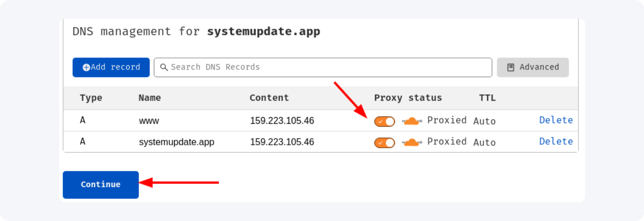
Task: Click the IP address of systemupdate.app row
Action: (282, 142)
